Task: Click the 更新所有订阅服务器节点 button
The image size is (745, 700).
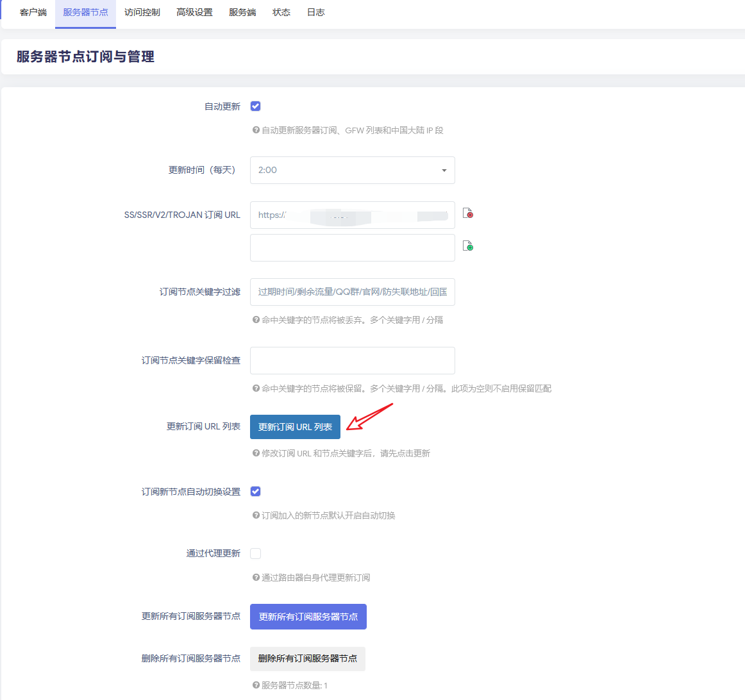Action: (308, 617)
